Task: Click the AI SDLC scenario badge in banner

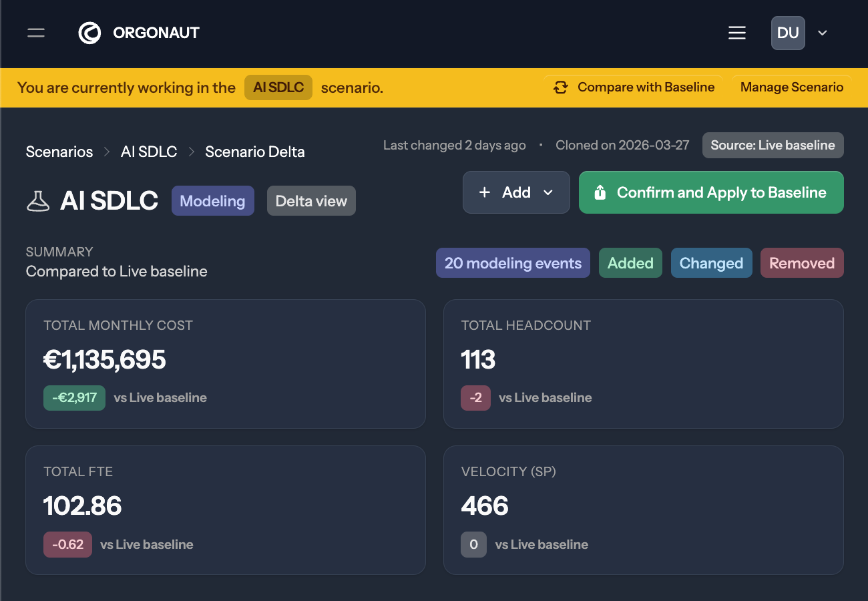Action: pyautogui.click(x=278, y=87)
